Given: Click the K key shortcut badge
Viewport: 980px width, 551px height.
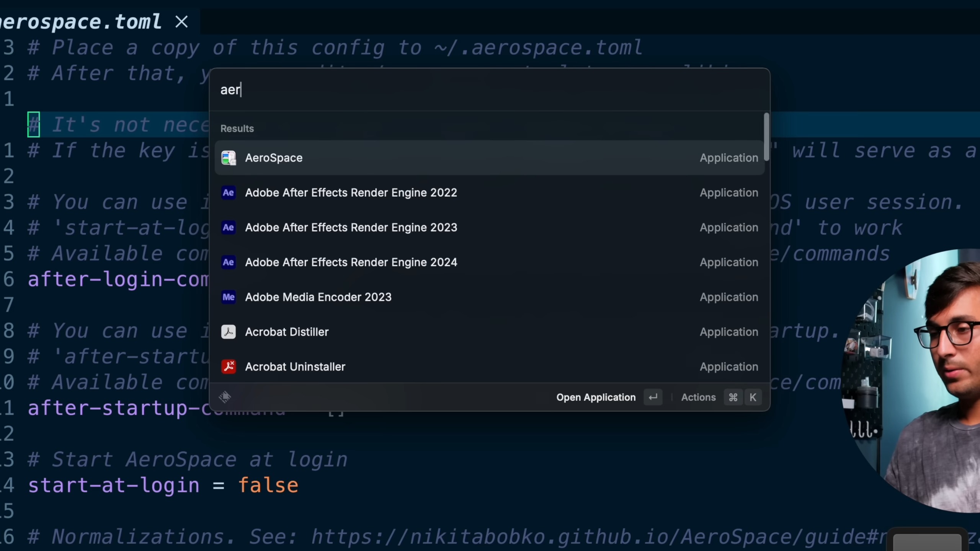Looking at the screenshot, I should click(x=753, y=397).
